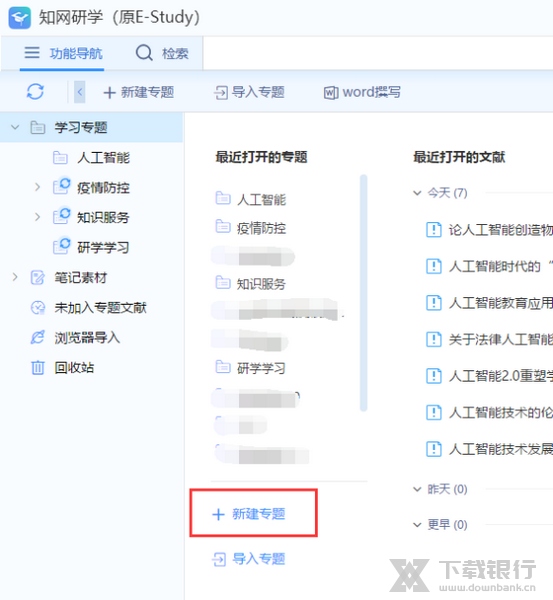Expand the 笔记素材 node
553x600 pixels.
tap(15, 277)
